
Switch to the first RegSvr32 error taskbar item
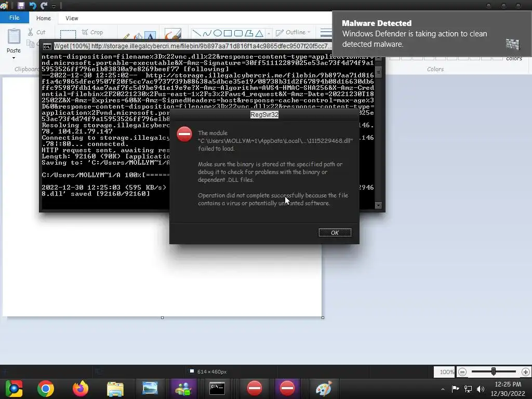pyautogui.click(x=255, y=389)
